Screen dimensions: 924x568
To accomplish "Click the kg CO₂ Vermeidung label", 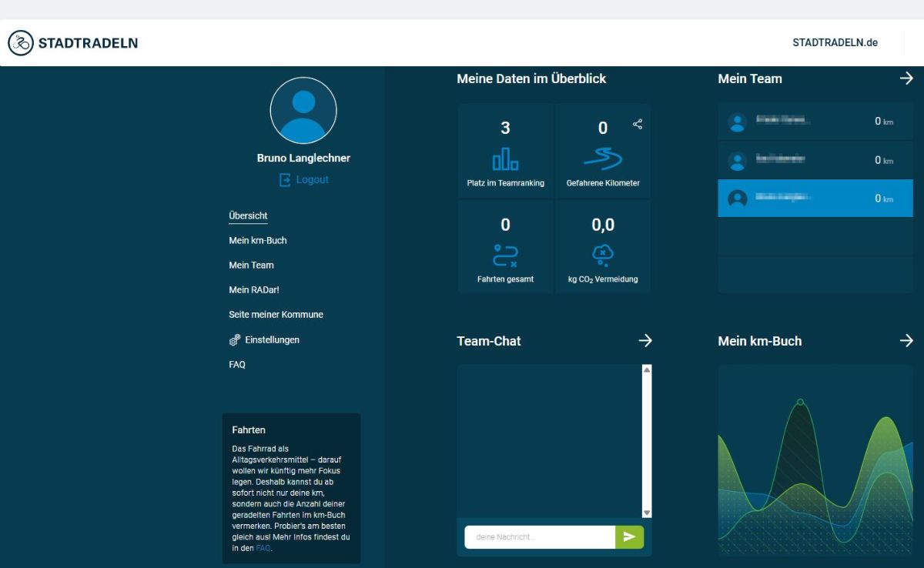I will (x=603, y=279).
